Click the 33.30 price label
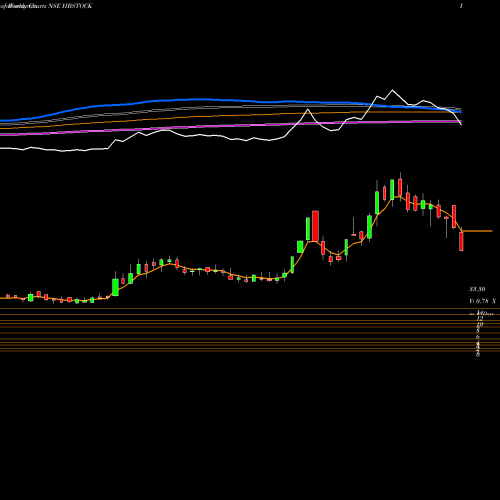 [x=477, y=289]
